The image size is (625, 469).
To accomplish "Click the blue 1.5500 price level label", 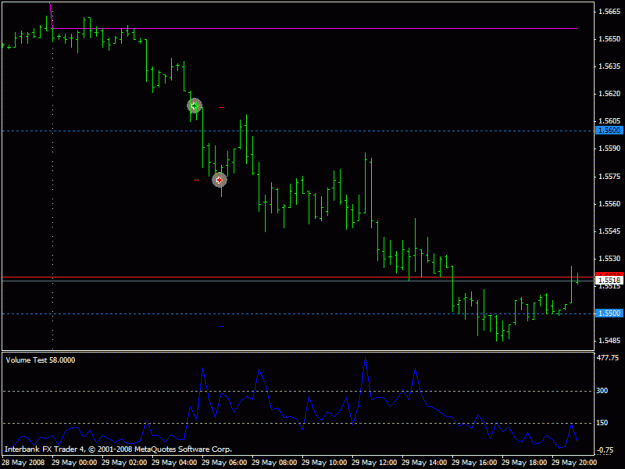I will (609, 313).
